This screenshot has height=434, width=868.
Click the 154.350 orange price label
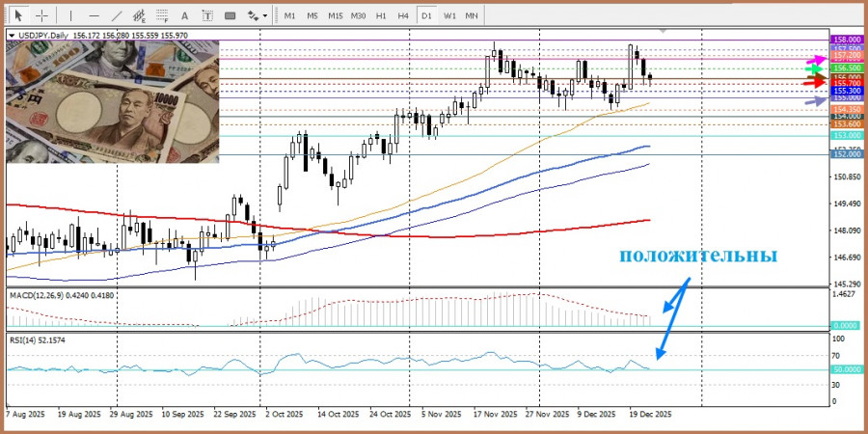click(x=847, y=110)
